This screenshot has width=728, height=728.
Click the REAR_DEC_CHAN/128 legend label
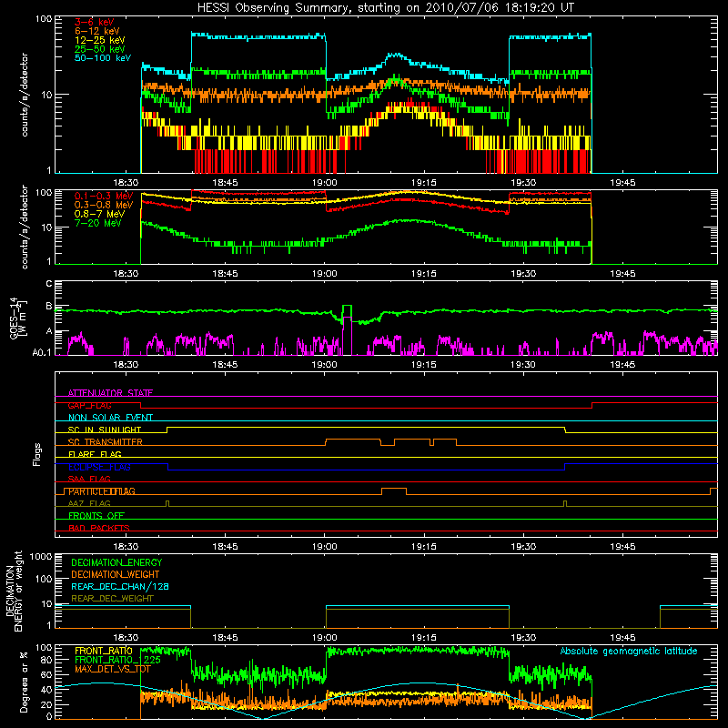(120, 587)
